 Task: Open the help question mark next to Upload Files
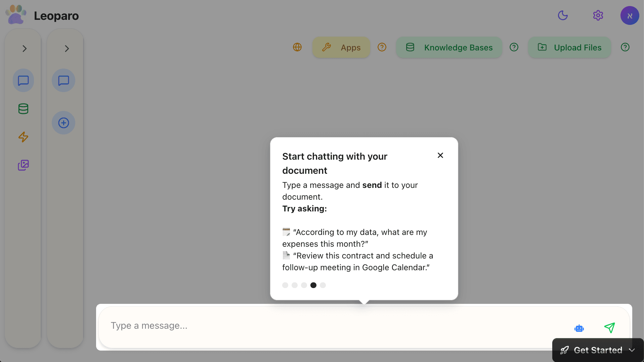tap(625, 47)
